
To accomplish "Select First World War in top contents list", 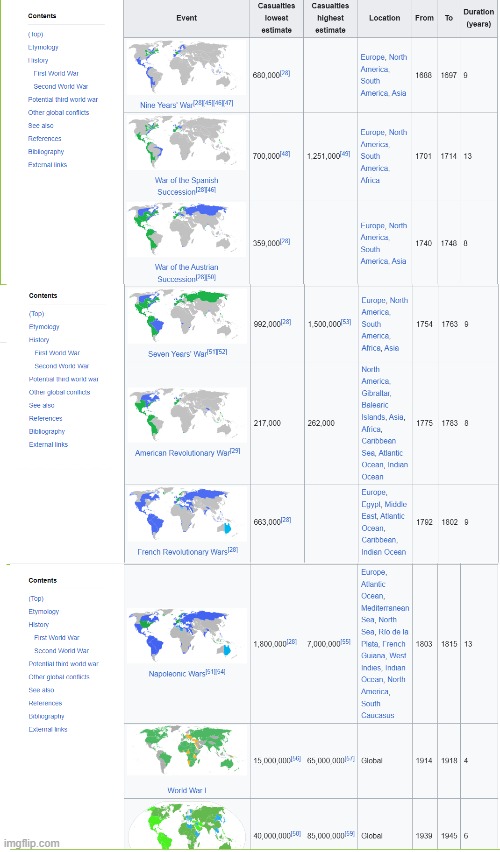I will (57, 73).
